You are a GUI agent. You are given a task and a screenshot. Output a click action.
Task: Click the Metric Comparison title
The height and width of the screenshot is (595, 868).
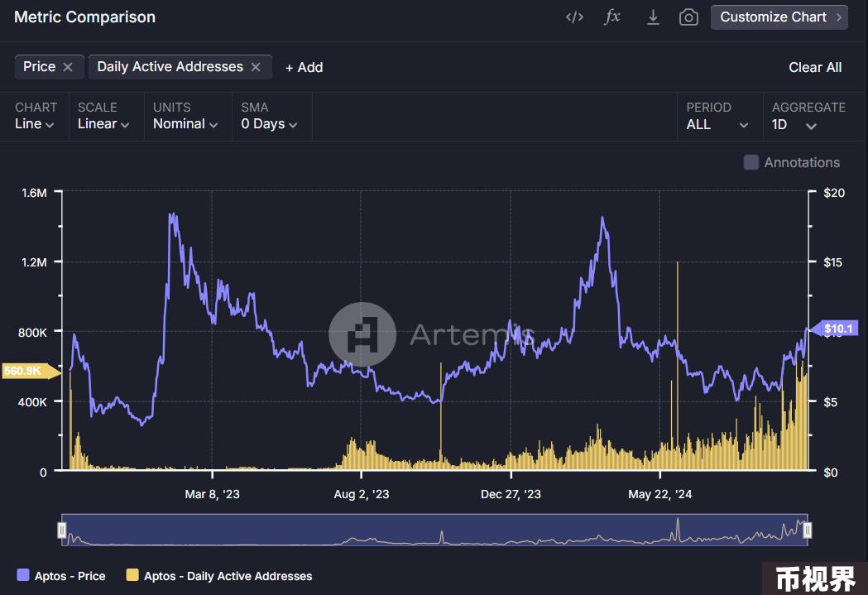(84, 17)
